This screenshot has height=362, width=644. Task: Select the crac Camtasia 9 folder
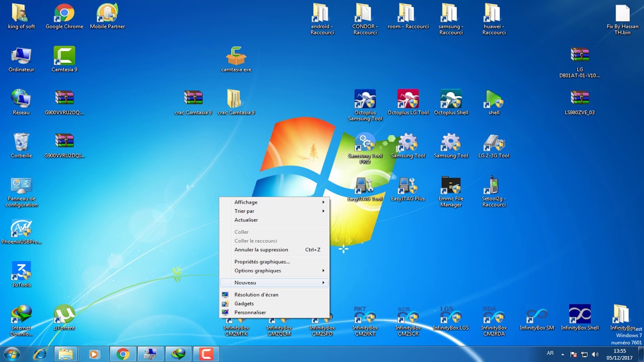point(236,102)
